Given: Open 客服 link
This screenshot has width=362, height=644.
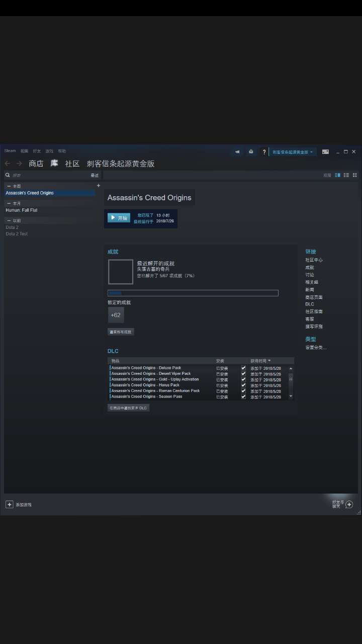Looking at the screenshot, I should pyautogui.click(x=309, y=319).
